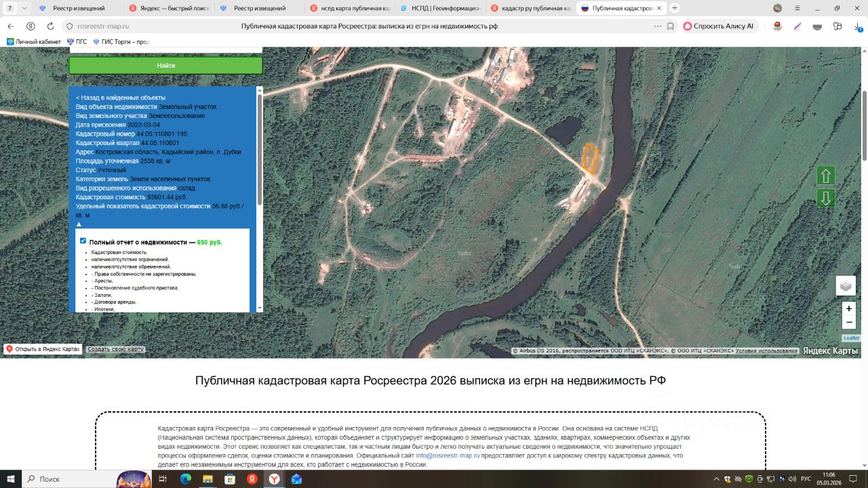Open the tab group counter showing 7
The height and width of the screenshot is (488, 868).
pos(9,8)
